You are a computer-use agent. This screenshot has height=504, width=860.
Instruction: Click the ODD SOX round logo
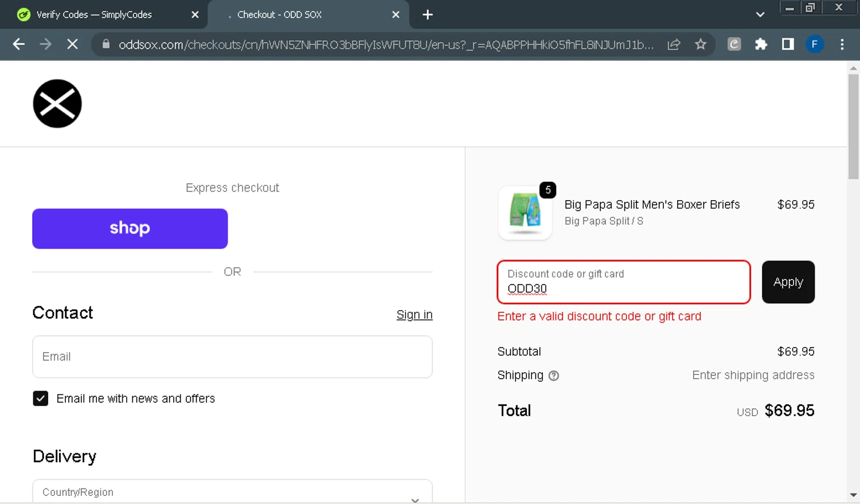pyautogui.click(x=57, y=104)
